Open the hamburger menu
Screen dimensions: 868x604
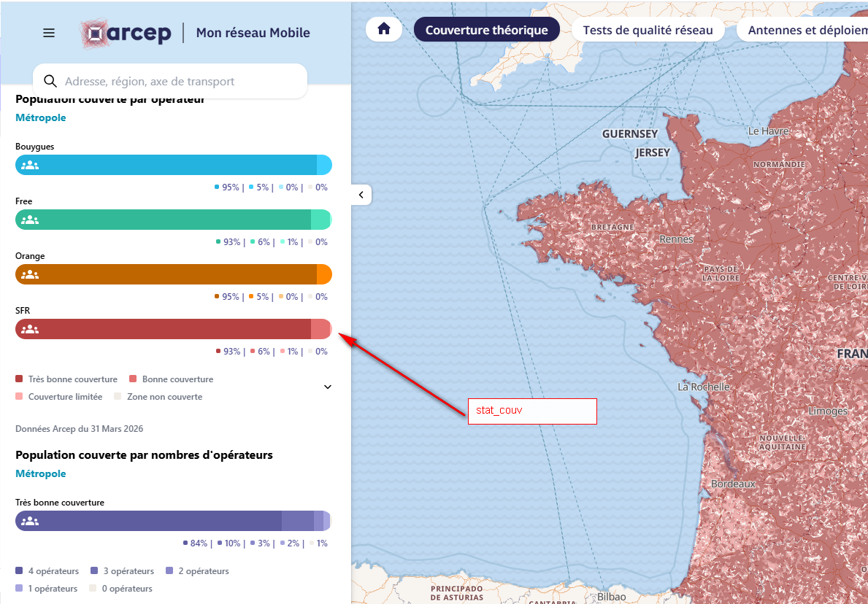pyautogui.click(x=49, y=33)
